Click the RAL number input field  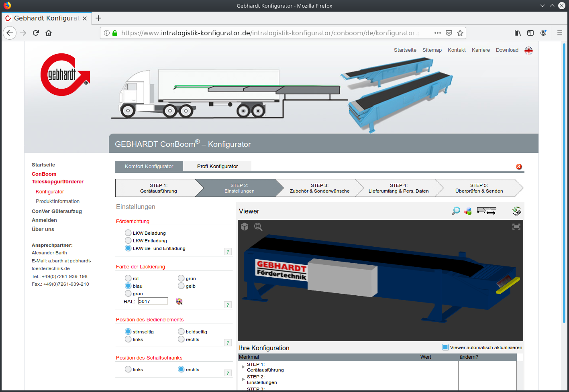click(x=153, y=301)
